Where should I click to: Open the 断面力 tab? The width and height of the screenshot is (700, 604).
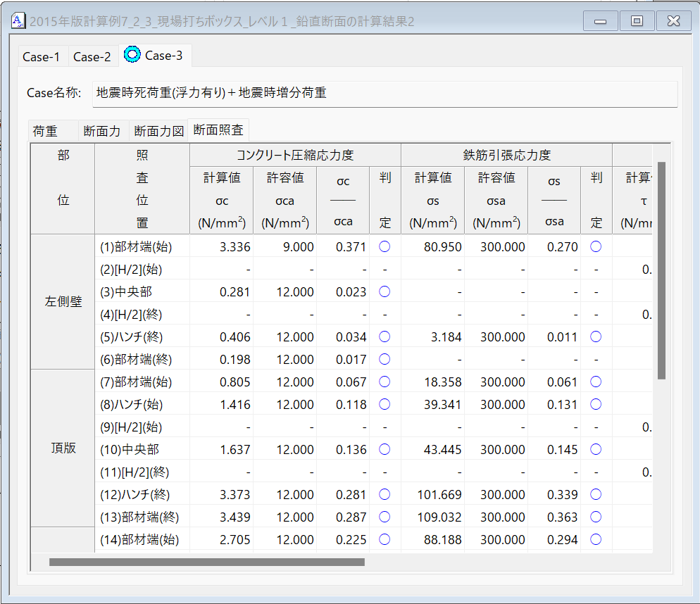(102, 131)
